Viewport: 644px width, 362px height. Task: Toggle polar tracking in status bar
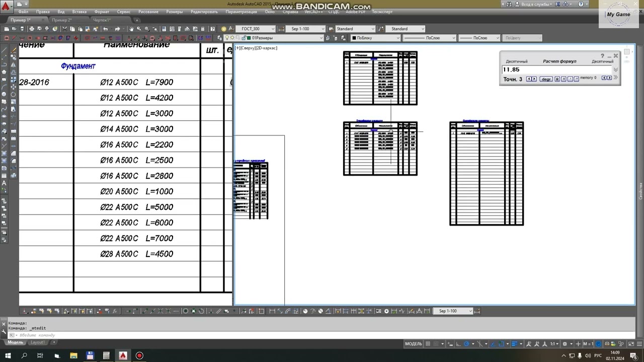[466, 344]
